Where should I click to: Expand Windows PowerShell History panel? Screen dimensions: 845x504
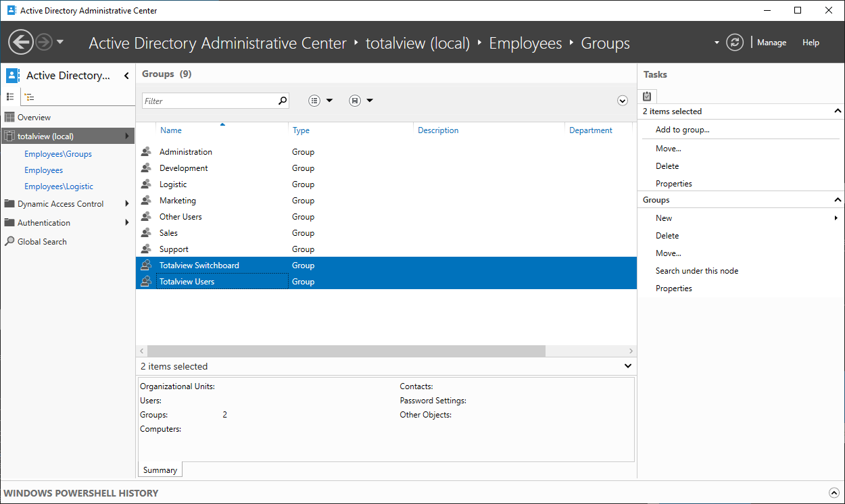click(833, 493)
